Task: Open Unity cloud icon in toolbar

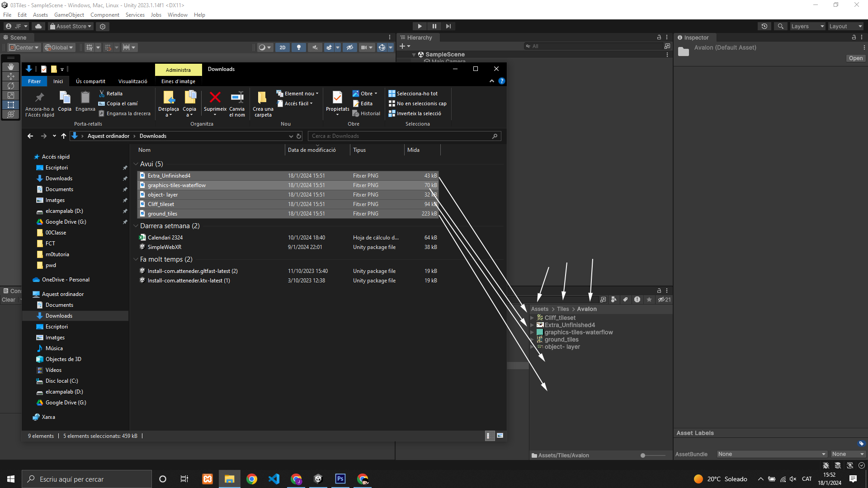Action: [38, 26]
